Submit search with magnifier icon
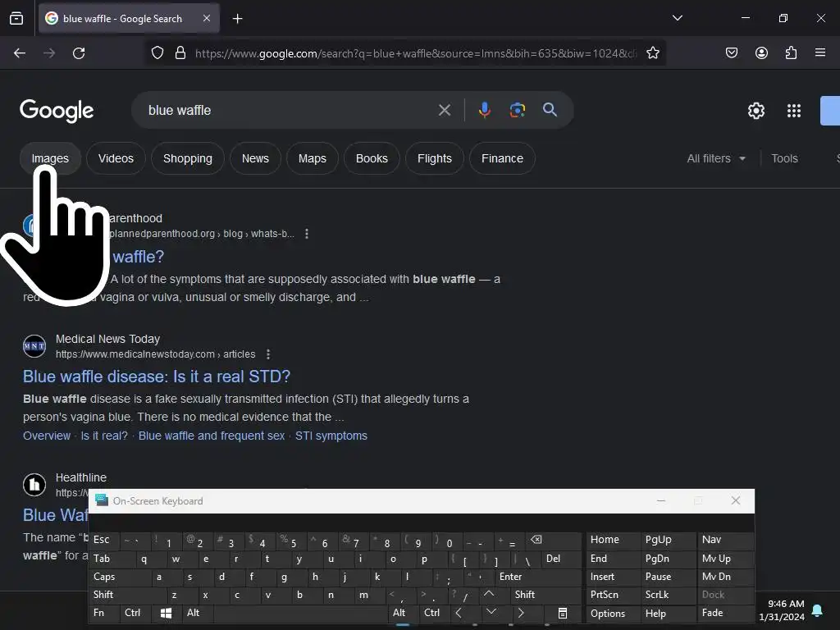 tap(550, 110)
